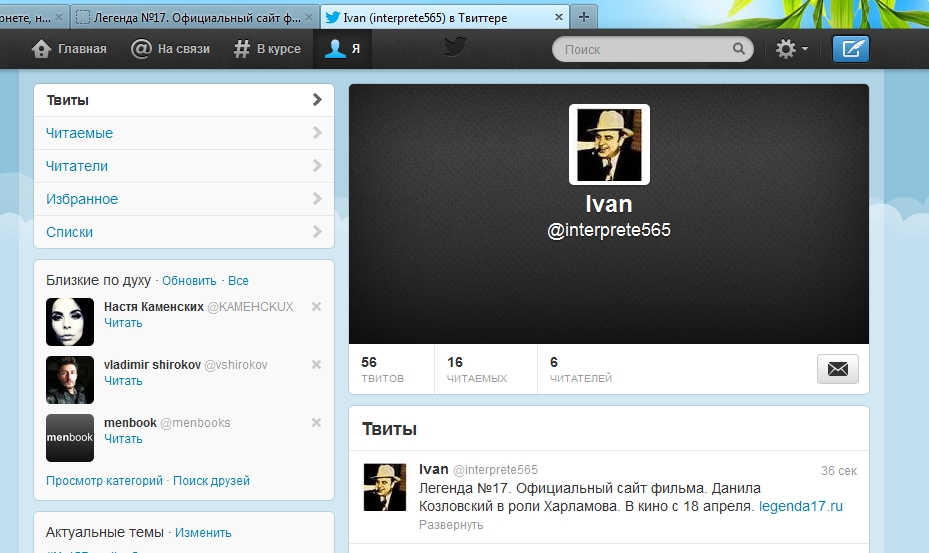Screen dimensions: 929x553
Task: Open the Я profile tab
Action: [342, 49]
